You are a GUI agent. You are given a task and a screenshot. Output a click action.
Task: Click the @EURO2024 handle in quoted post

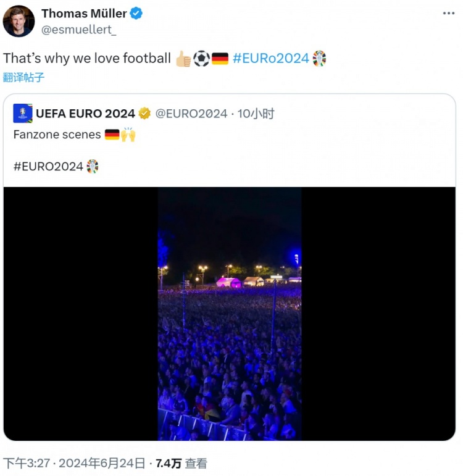[191, 114]
